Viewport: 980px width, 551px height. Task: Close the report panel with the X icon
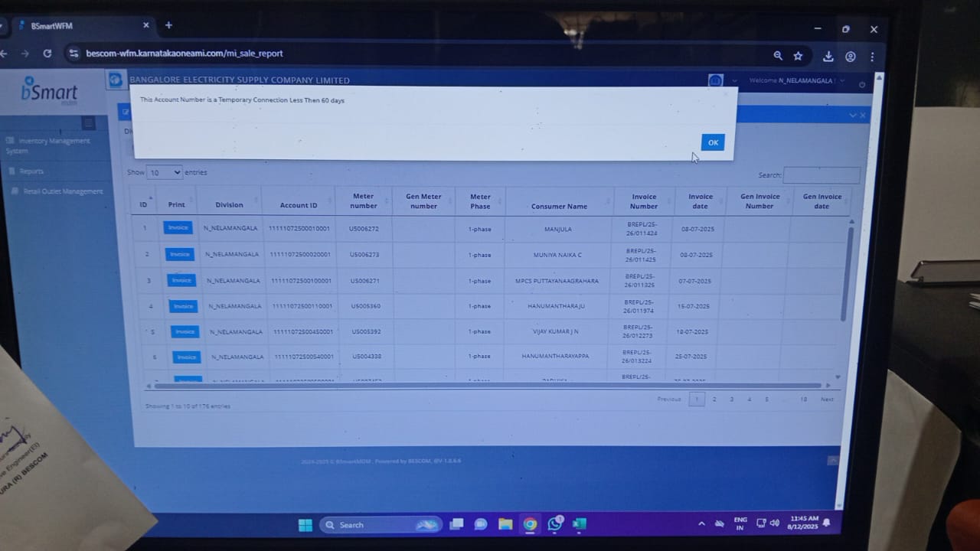click(863, 116)
